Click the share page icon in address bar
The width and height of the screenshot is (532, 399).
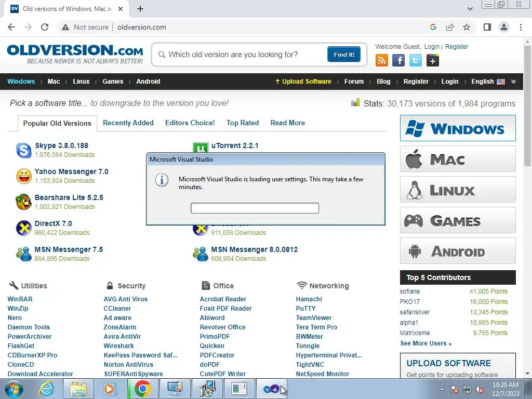point(450,27)
